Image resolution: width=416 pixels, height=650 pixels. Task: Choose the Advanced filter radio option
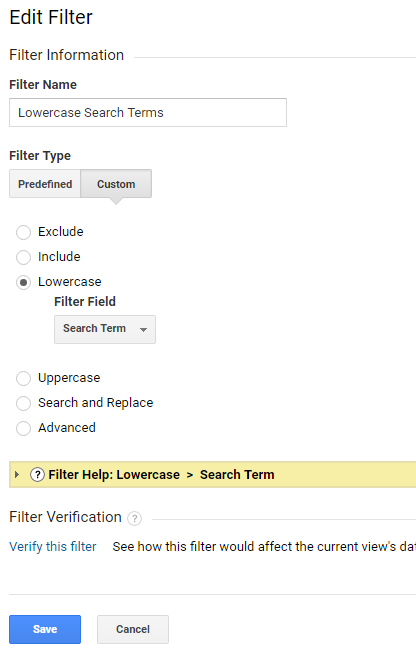23,428
